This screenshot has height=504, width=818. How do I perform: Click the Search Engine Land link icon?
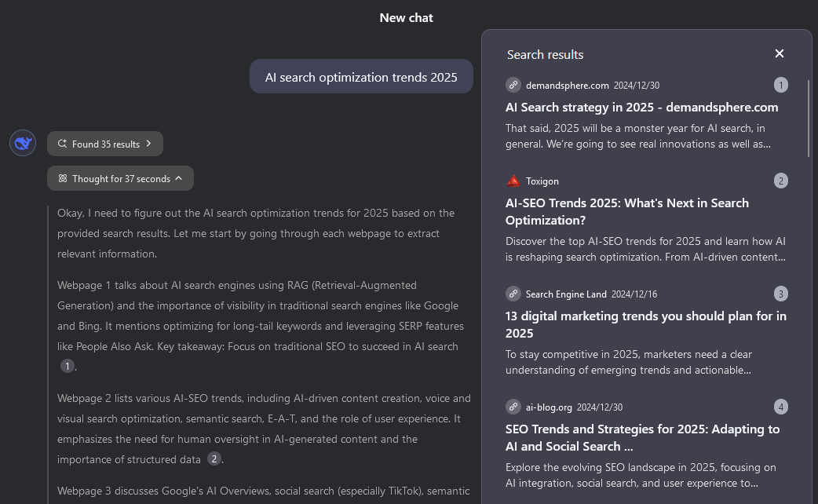513,294
